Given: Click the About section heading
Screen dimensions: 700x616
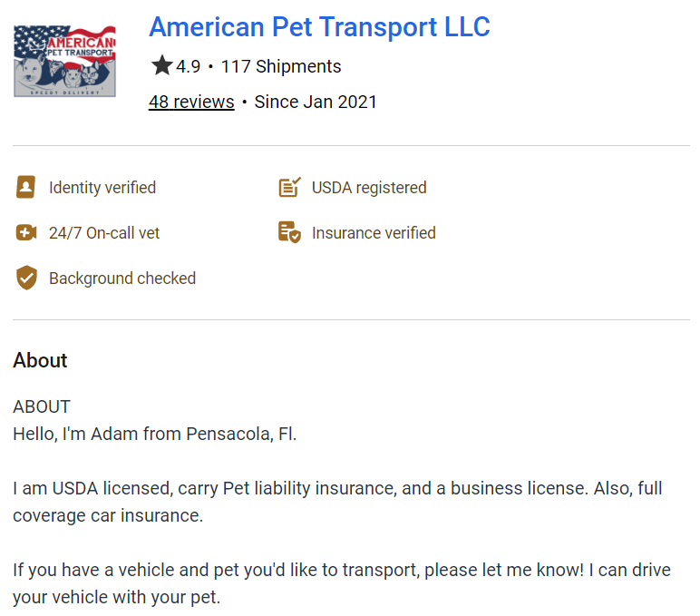Looking at the screenshot, I should 40,360.
